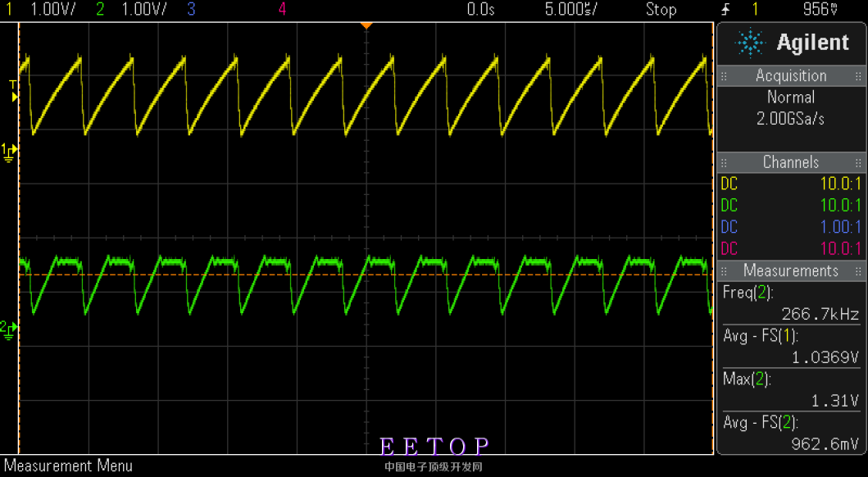The image size is (868, 477).
Task: Click yellow 10.0:1 probe ratio
Action: [x=841, y=184]
